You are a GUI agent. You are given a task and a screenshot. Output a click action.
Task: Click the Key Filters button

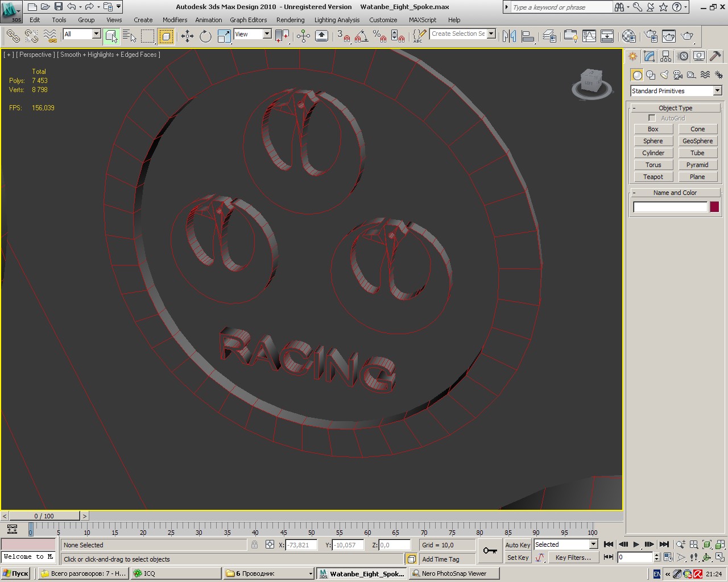tap(573, 558)
